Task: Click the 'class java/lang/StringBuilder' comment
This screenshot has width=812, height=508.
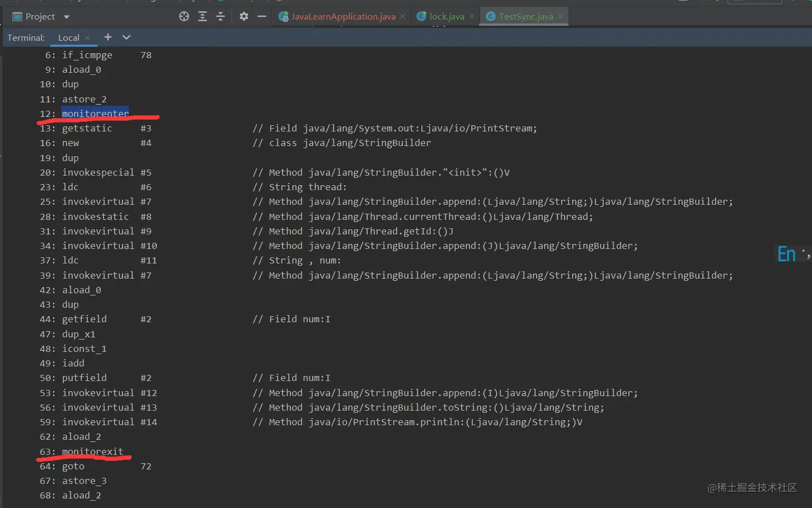Action: click(342, 143)
